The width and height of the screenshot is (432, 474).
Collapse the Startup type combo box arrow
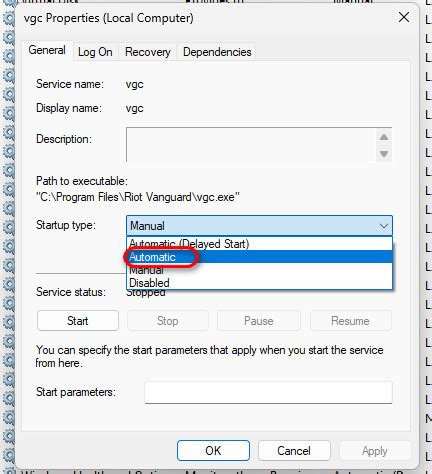(x=384, y=226)
